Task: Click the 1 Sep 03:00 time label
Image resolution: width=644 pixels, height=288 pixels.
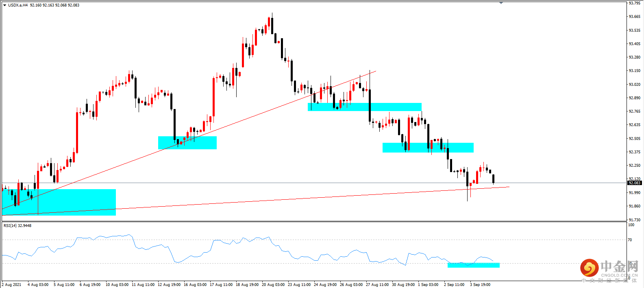Action: pos(428,284)
